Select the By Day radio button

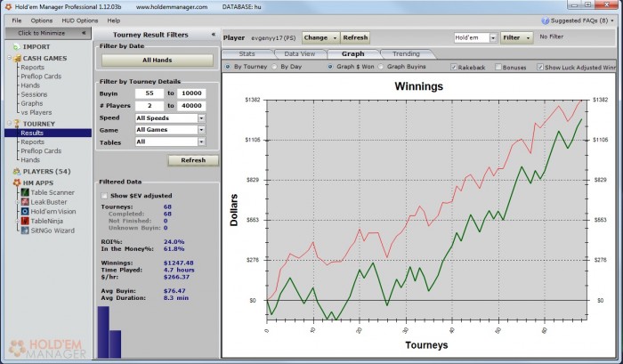tap(274, 67)
